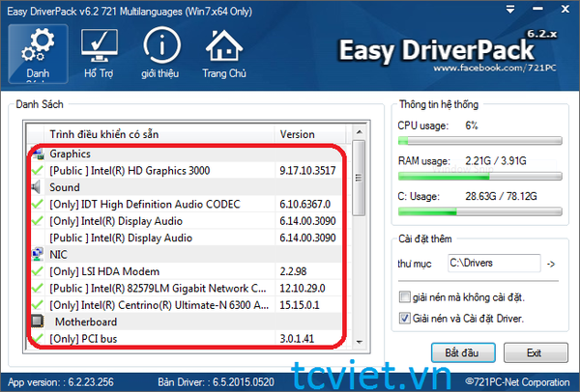Toggle 'Giải nén và Cài đặt Driver' checkbox
The width and height of the screenshot is (580, 392).
pos(405,318)
